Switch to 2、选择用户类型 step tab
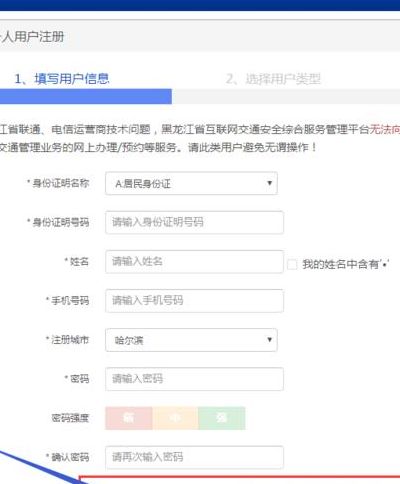 coord(273,79)
